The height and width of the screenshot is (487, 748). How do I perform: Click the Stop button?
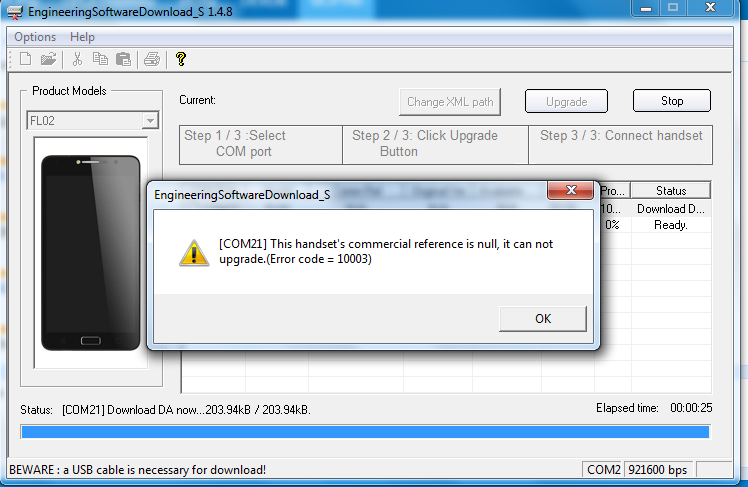tap(672, 101)
